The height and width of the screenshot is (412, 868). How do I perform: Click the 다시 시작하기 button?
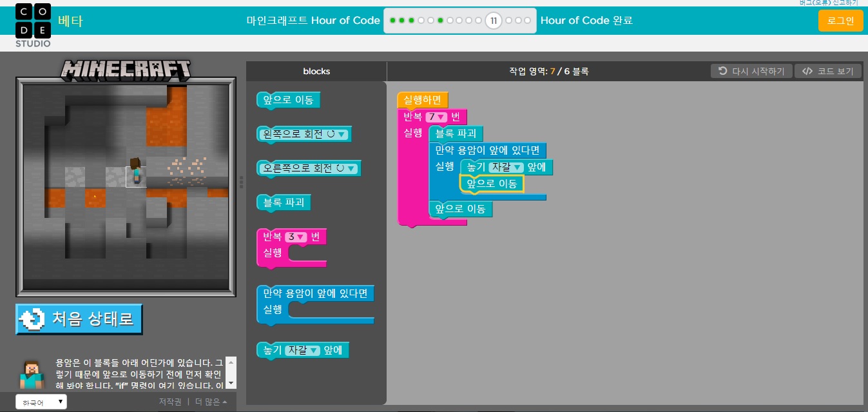tap(751, 71)
